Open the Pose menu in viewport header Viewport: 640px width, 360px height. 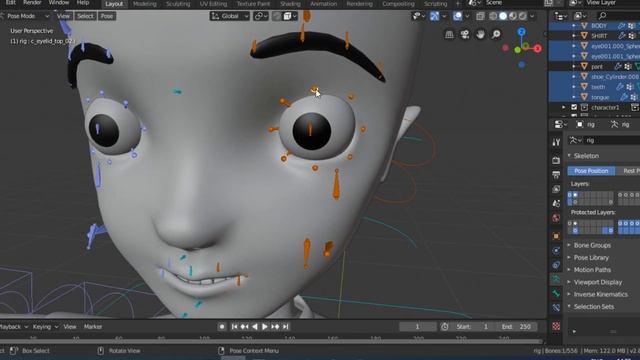107,16
